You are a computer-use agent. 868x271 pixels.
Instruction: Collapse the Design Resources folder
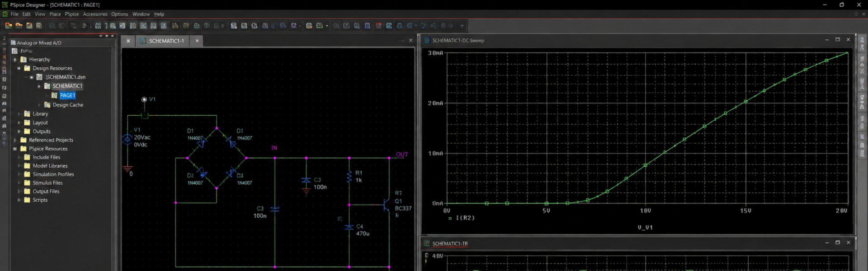pyautogui.click(x=19, y=68)
